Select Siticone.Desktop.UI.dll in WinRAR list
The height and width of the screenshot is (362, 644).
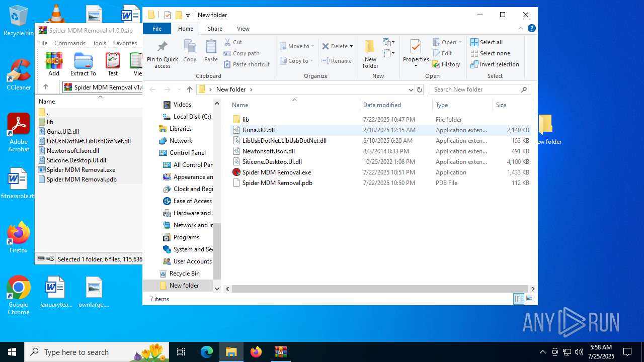click(76, 160)
